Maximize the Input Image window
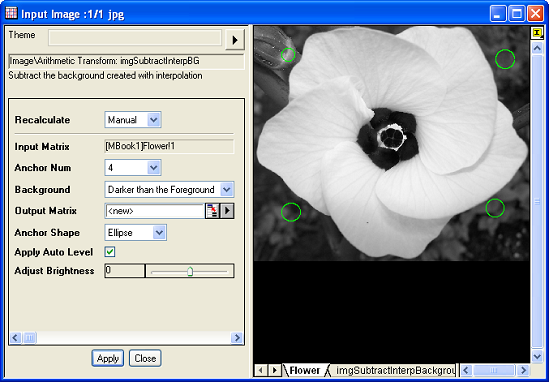The image size is (549, 382). click(x=517, y=14)
